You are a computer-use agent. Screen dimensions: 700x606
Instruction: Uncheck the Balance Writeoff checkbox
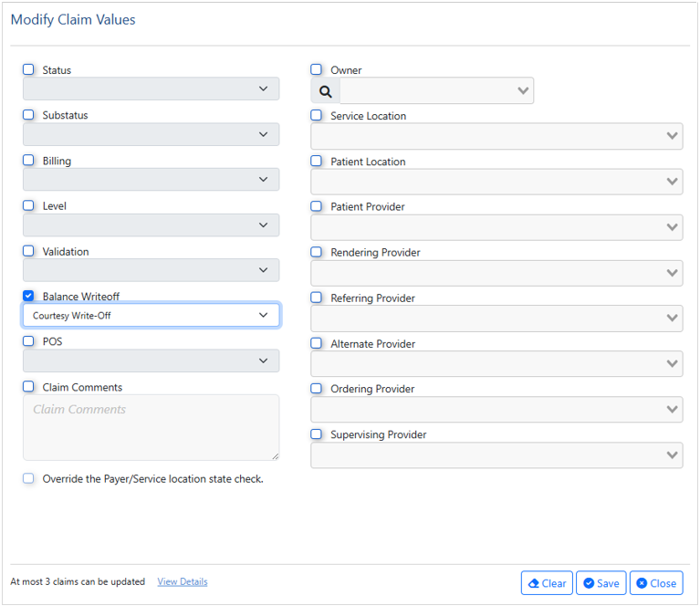(x=28, y=296)
